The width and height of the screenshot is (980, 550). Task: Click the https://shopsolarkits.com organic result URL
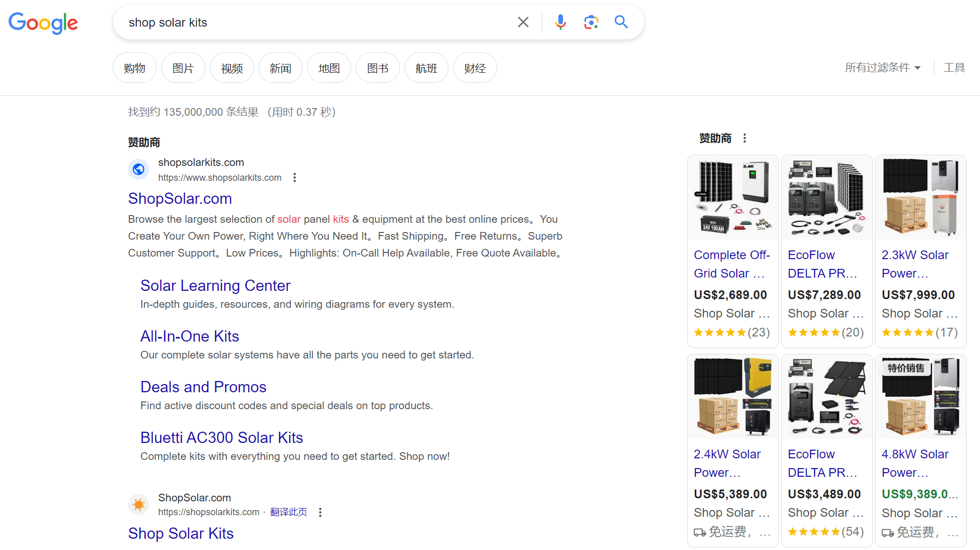(208, 512)
